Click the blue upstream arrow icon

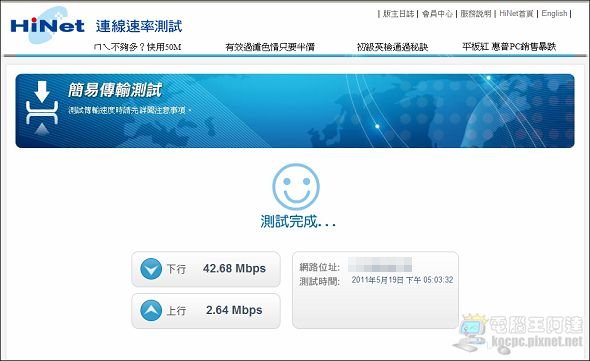pyautogui.click(x=151, y=311)
